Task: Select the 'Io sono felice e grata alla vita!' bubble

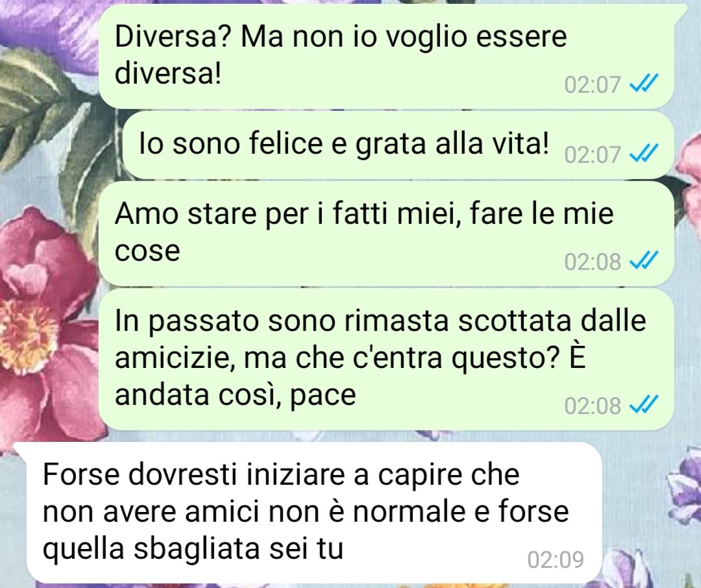Action: tap(398, 145)
